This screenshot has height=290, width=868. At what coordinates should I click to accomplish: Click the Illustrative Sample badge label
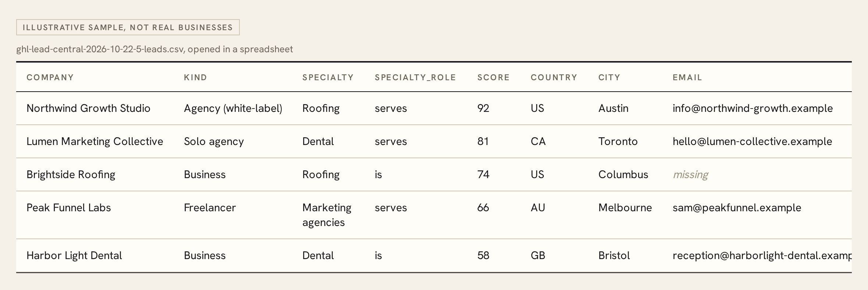click(128, 27)
